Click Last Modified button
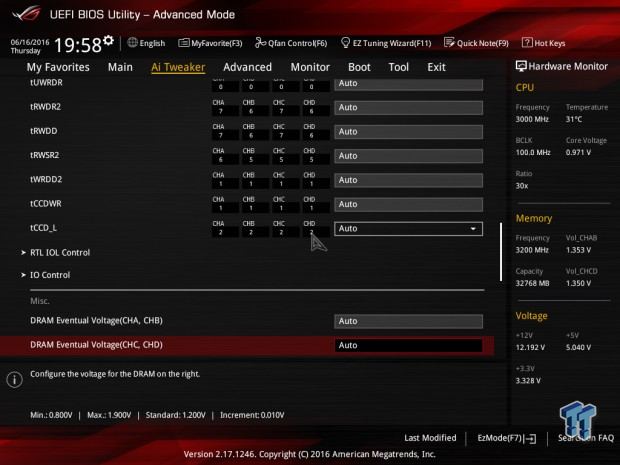Image resolution: width=620 pixels, height=465 pixels. (430, 438)
